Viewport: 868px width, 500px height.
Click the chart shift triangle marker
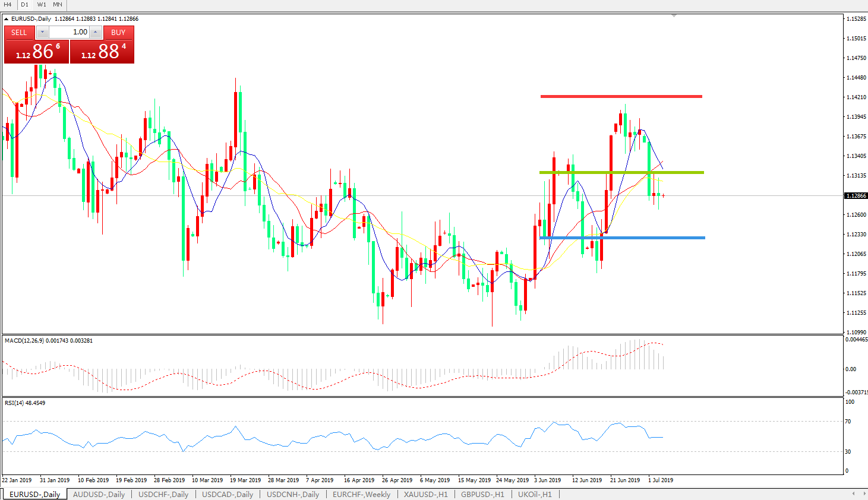[x=674, y=16]
